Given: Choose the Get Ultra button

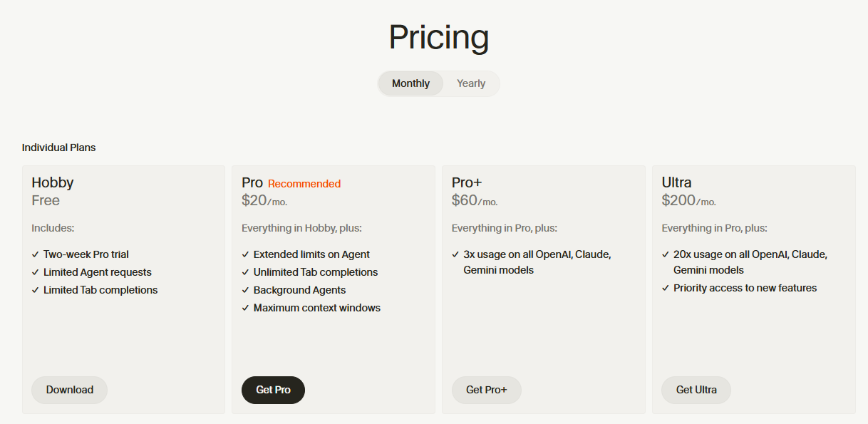Looking at the screenshot, I should [x=696, y=390].
